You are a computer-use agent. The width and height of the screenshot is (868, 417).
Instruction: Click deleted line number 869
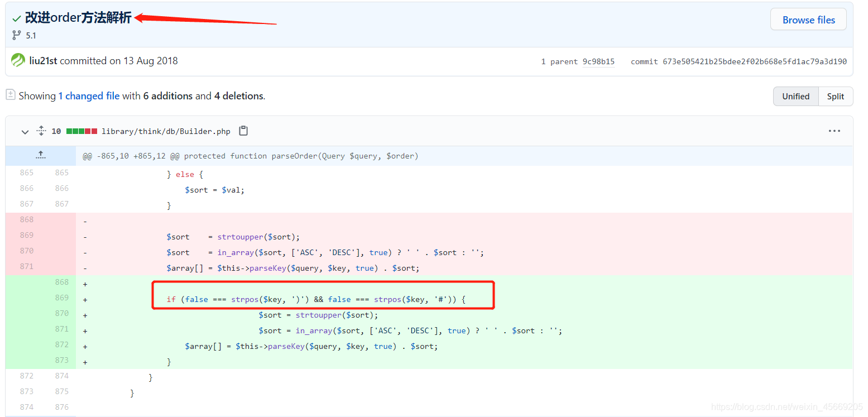click(x=27, y=235)
